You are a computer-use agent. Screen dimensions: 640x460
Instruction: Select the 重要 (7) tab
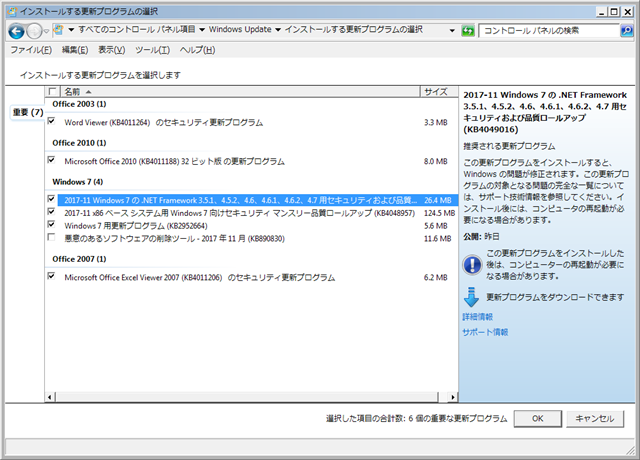(x=27, y=112)
